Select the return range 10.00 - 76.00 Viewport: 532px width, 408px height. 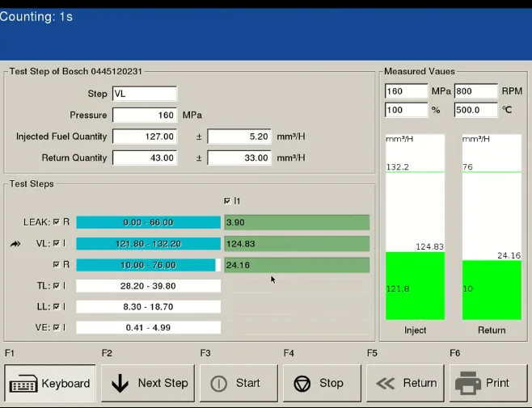click(148, 265)
